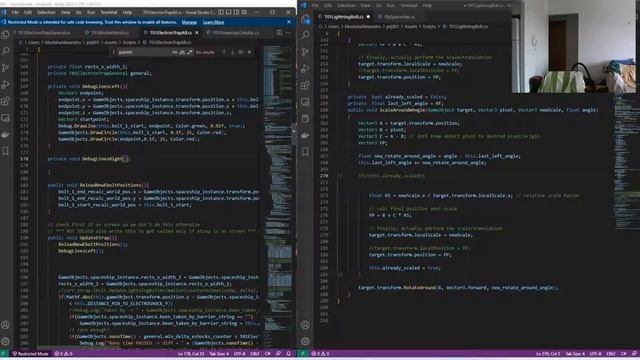Go to previous match in find widget
Screen dimensions: 640x360
tap(224, 52)
